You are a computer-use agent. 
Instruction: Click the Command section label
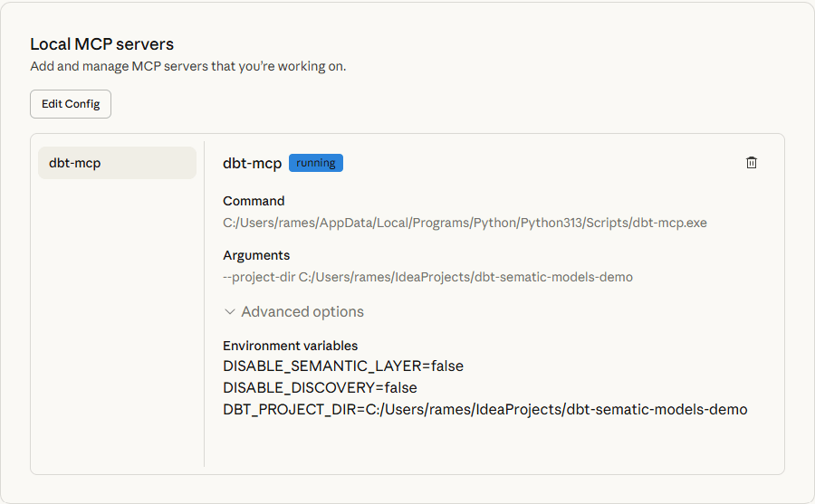[254, 201]
